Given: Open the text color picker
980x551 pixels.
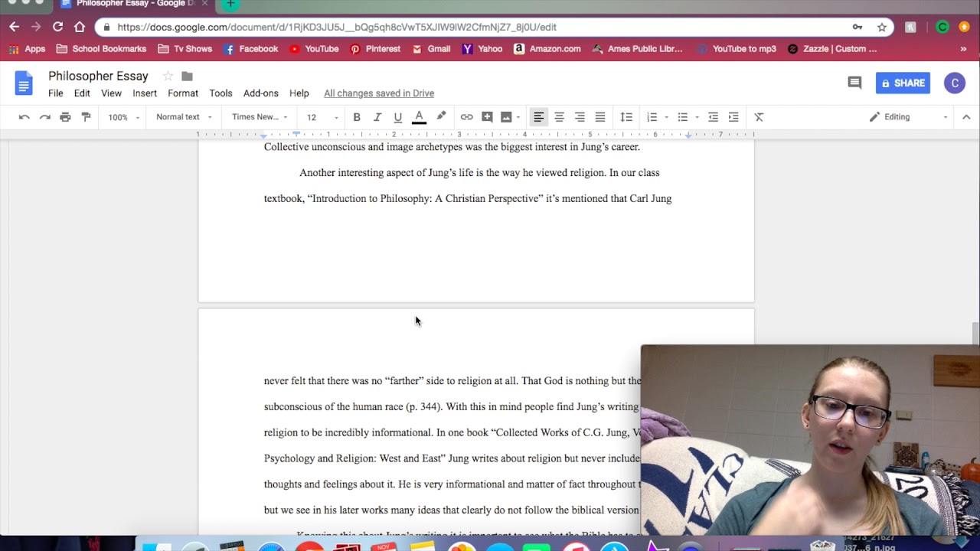Looking at the screenshot, I should click(x=419, y=117).
